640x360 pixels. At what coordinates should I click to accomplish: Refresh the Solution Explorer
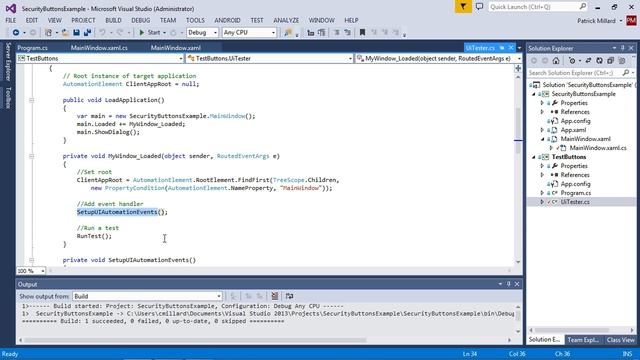pos(599,61)
